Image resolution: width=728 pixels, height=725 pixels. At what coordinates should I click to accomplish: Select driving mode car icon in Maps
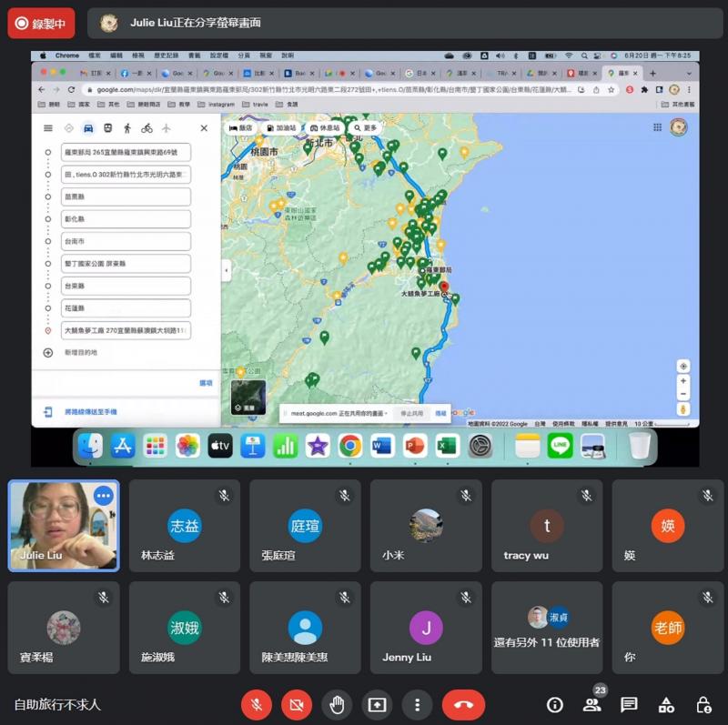point(88,128)
